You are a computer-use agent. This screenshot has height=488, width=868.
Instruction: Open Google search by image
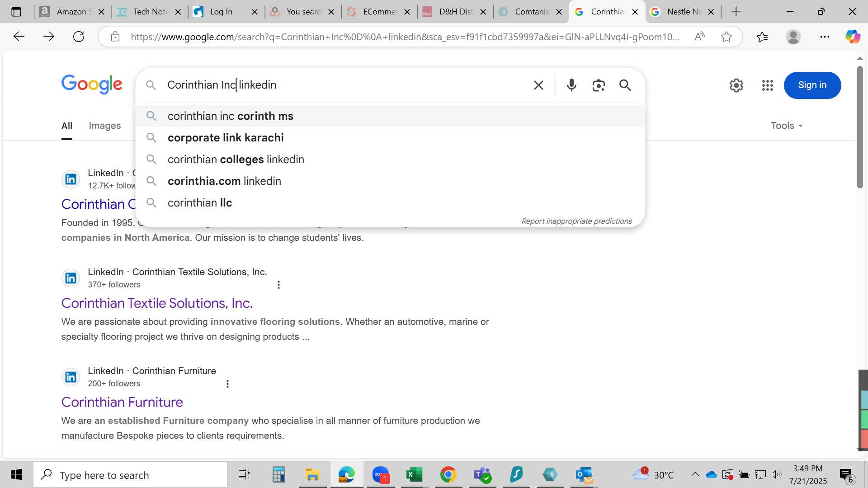(x=599, y=85)
